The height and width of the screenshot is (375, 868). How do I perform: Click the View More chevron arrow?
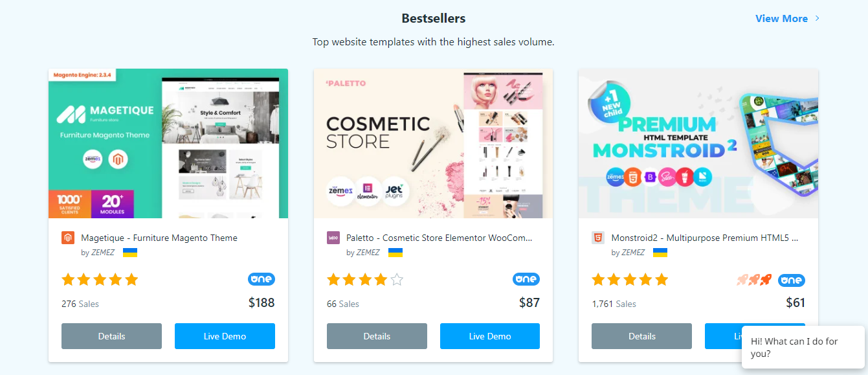click(818, 18)
